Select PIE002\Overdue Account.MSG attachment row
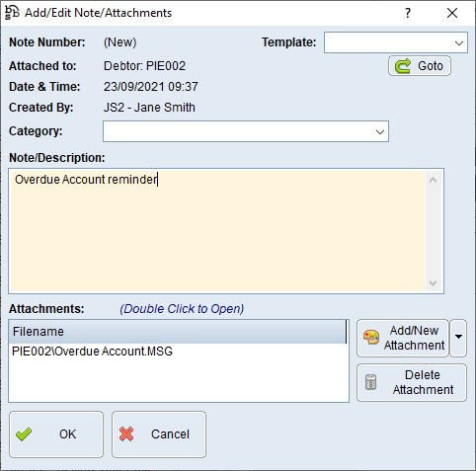 pyautogui.click(x=179, y=352)
